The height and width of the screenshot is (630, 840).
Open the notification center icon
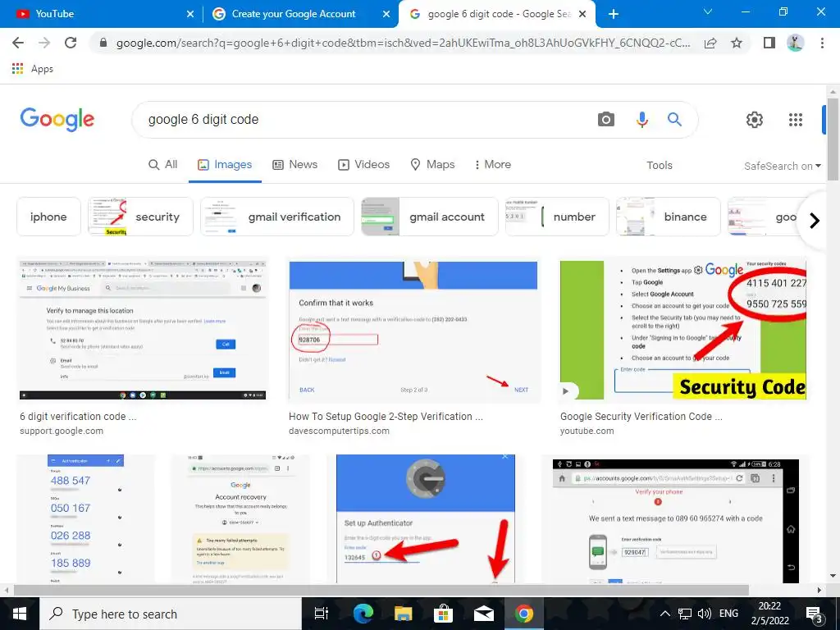tap(815, 615)
